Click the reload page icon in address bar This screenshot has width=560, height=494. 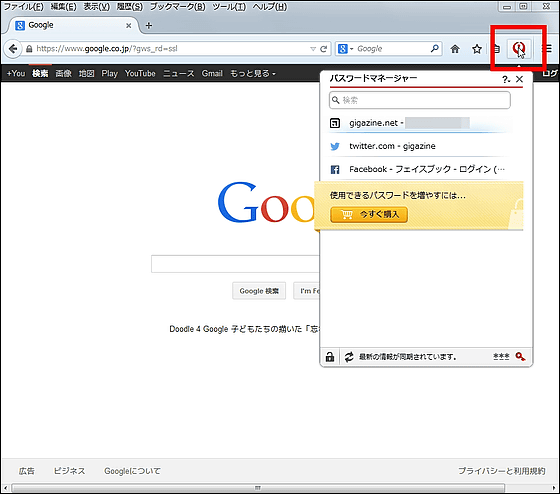[324, 49]
